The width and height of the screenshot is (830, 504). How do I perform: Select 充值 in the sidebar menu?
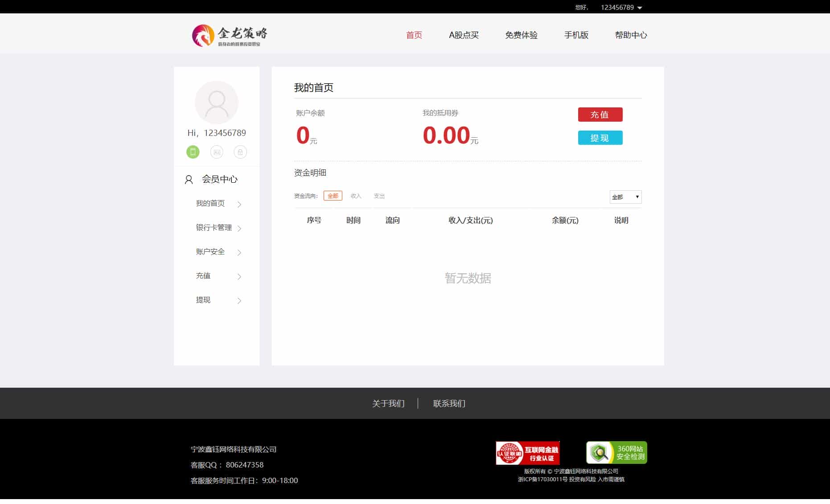pos(203,276)
